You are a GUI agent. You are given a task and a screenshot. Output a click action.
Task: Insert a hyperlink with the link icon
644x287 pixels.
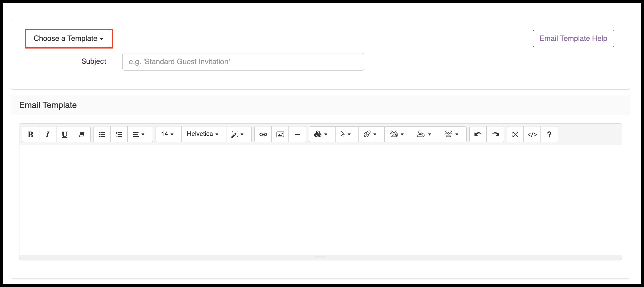(263, 134)
